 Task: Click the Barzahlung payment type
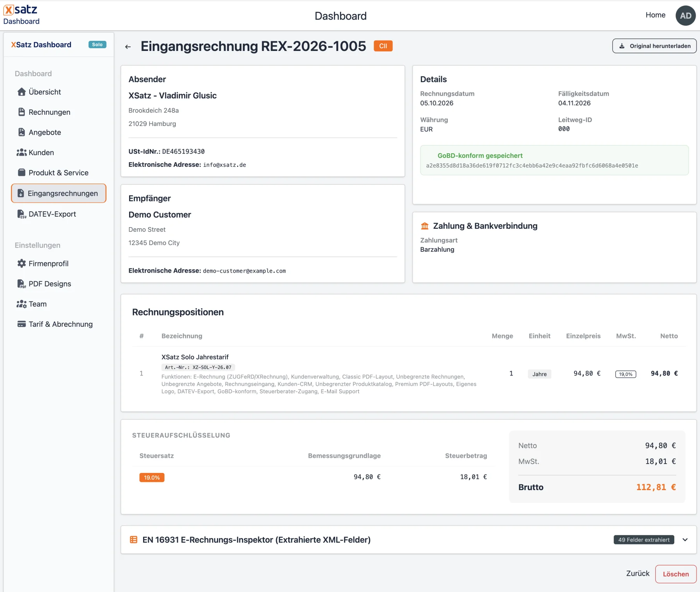tap(437, 250)
